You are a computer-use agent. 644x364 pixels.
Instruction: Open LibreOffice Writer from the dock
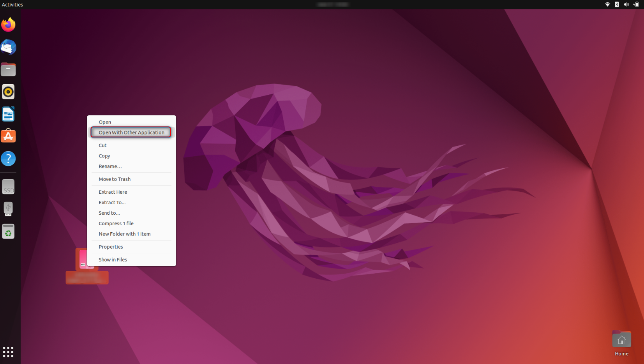[x=8, y=114]
